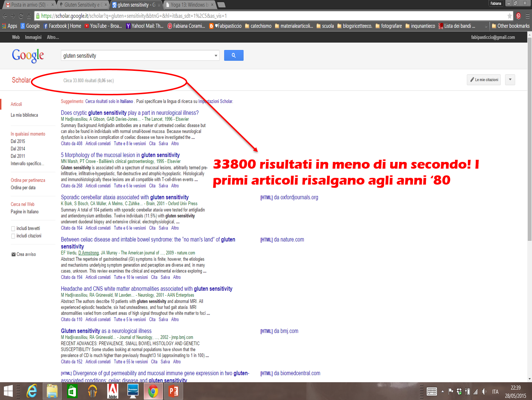Click the blue Scholar search button
Viewport: 532px width, 400px height.
[x=234, y=55]
